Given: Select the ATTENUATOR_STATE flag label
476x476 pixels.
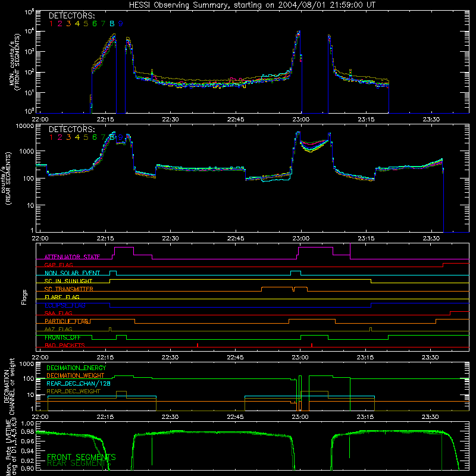Looking at the screenshot, I should point(72,257).
